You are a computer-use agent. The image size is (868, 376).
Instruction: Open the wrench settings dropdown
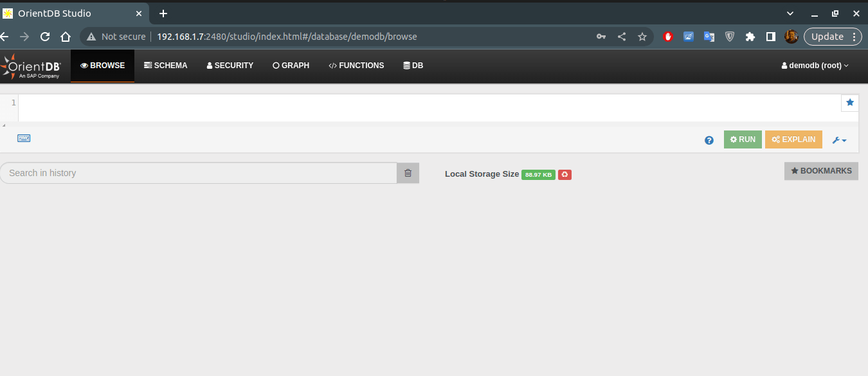click(x=839, y=140)
